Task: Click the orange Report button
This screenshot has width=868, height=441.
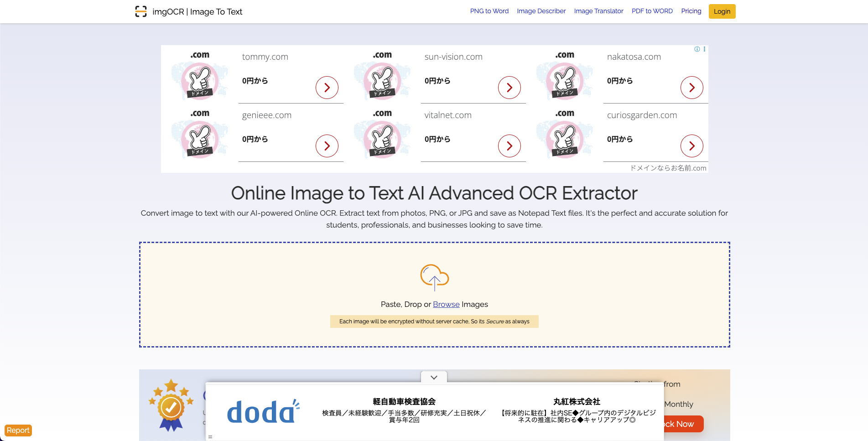Action: pyautogui.click(x=18, y=431)
